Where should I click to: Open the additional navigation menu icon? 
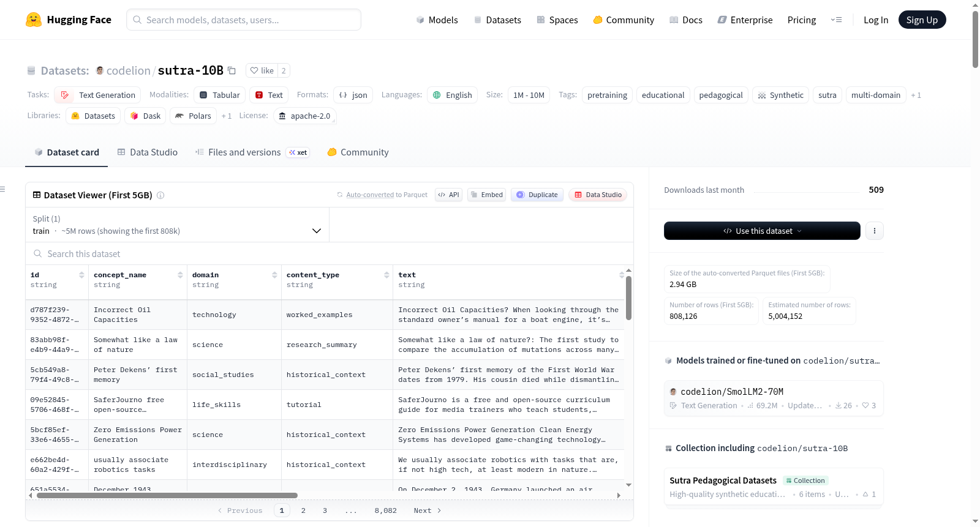point(836,20)
